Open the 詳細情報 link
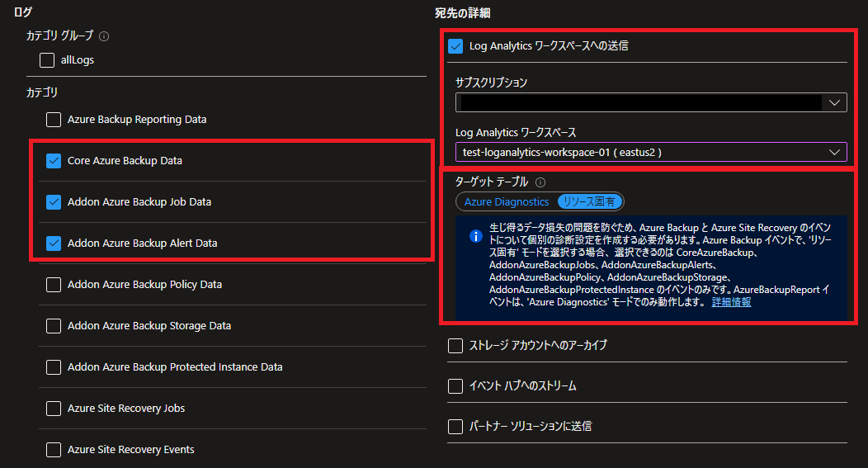The image size is (868, 468). point(731,302)
